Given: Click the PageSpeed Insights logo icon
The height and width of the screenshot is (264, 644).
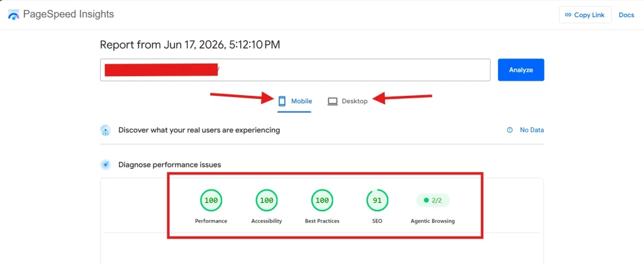Looking at the screenshot, I should pyautogui.click(x=14, y=14).
